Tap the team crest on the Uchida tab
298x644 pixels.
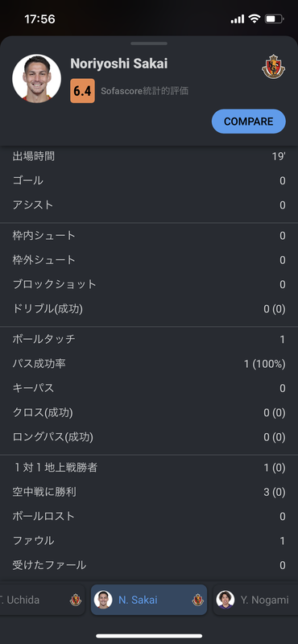76,600
